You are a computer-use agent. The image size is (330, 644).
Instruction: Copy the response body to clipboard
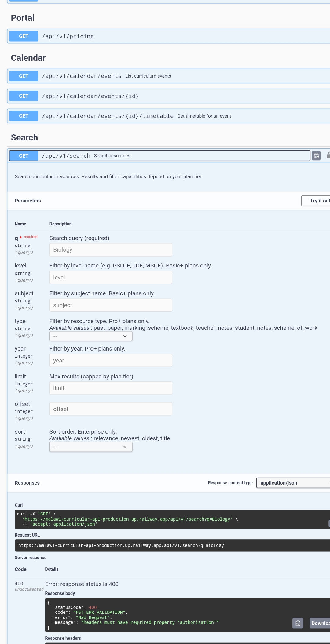[298, 623]
